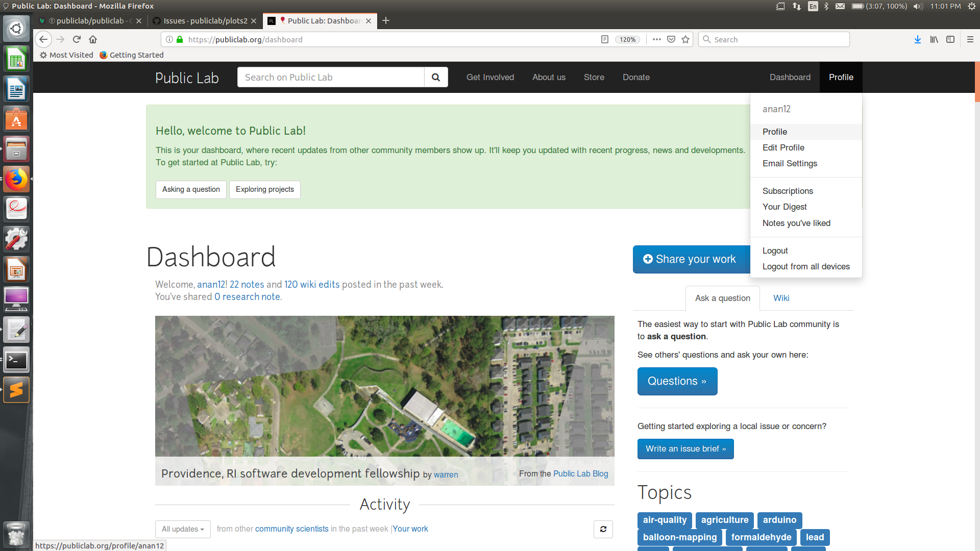
Task: Click the browser home icon
Action: 93,39
